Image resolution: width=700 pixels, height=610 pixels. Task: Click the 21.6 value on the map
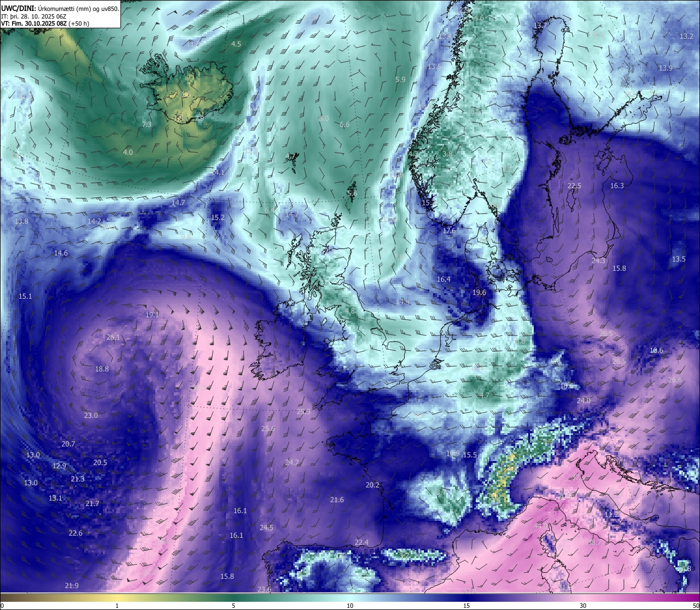337,500
